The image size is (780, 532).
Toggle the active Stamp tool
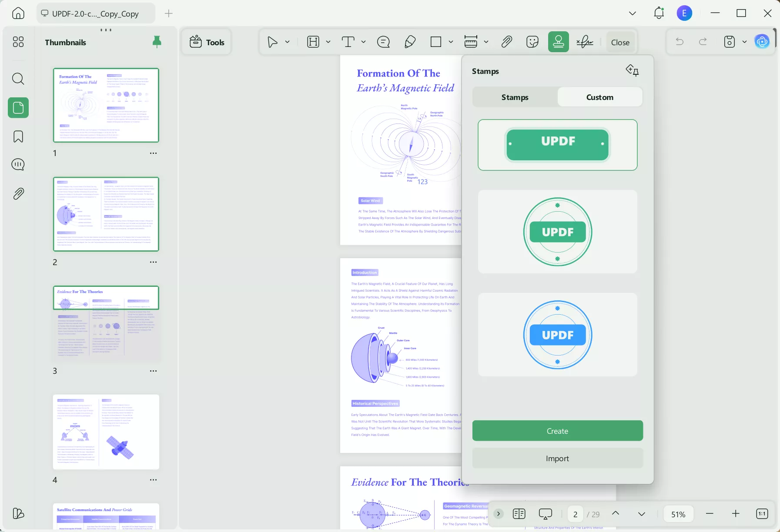point(559,42)
